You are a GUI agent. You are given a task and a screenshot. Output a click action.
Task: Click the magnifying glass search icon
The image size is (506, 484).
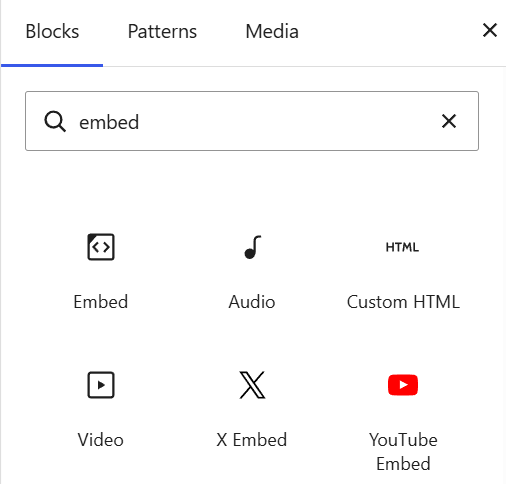[55, 122]
